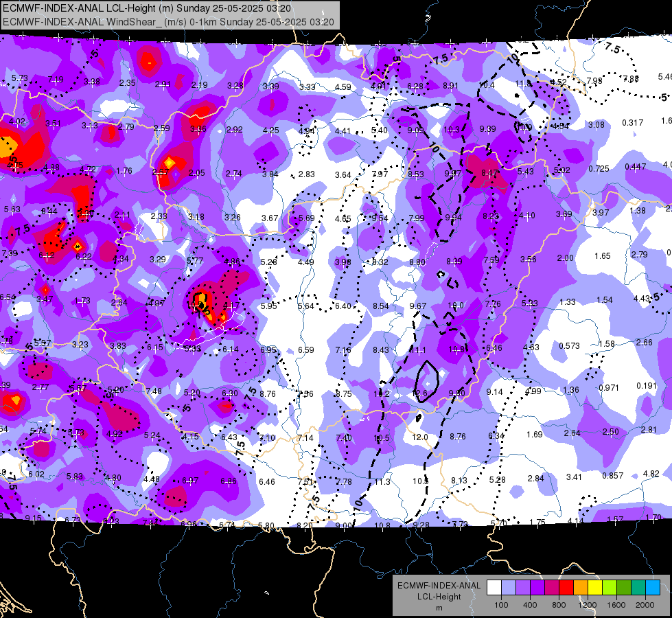
Task: Click the legend's 'ECMWF-INDEX-ANAL' label
Action: point(439,586)
